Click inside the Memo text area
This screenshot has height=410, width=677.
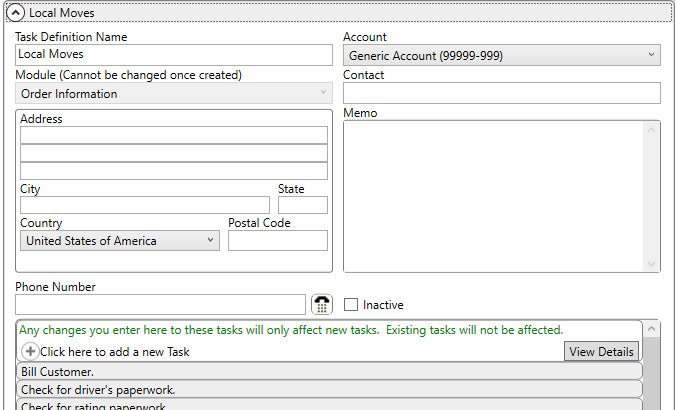point(495,196)
